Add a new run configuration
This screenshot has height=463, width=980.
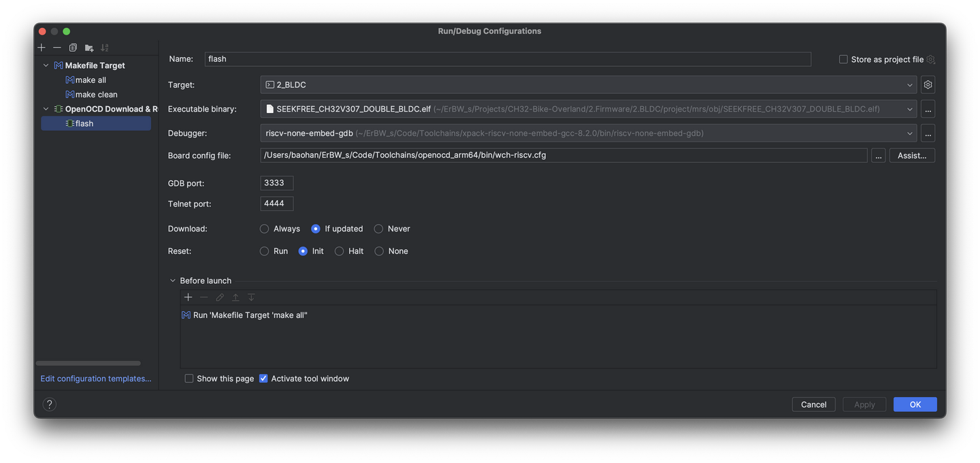click(x=41, y=47)
